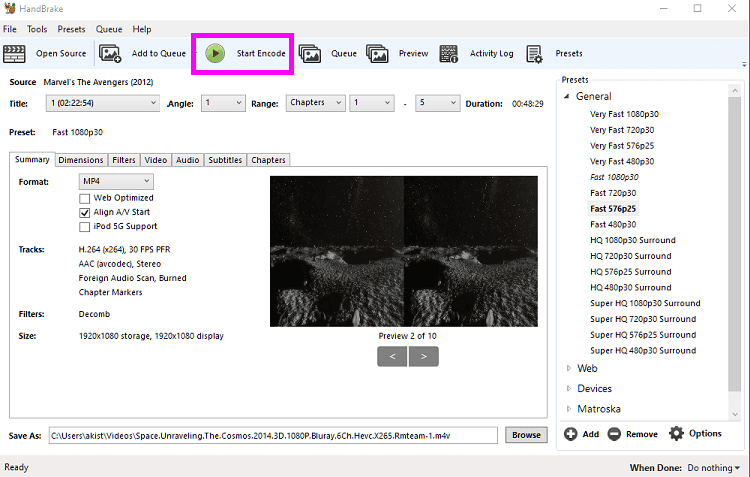Switch to the Video tab
Image resolution: width=750 pixels, height=477 pixels.
coord(156,160)
